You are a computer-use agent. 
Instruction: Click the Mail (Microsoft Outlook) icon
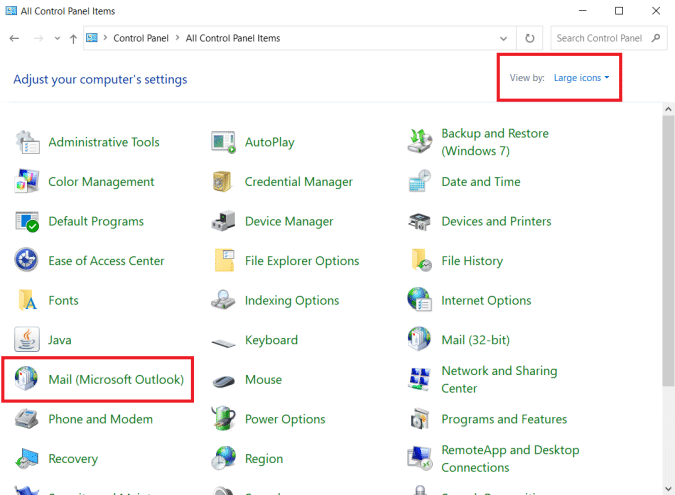pyautogui.click(x=26, y=378)
